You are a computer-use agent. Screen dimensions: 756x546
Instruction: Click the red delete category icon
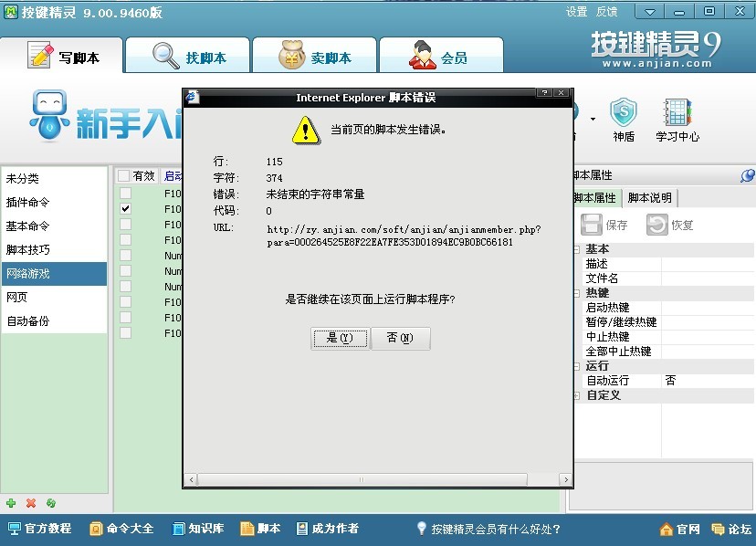click(x=31, y=503)
